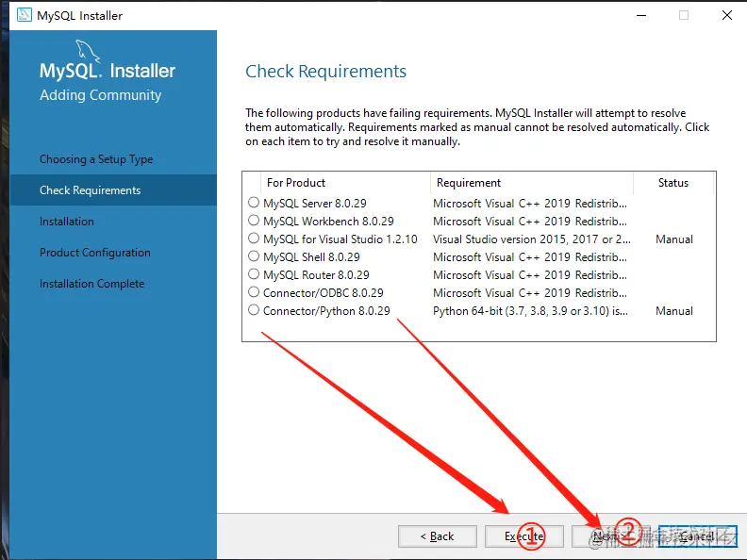747x560 pixels.
Task: Click MySQL Router's Visual C++ 2019 requirement
Action: pos(530,275)
